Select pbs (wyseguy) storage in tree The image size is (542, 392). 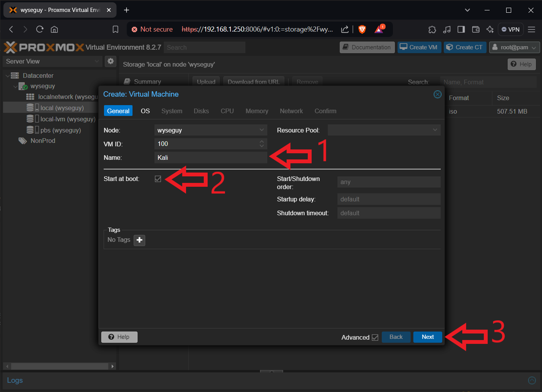pos(54,130)
